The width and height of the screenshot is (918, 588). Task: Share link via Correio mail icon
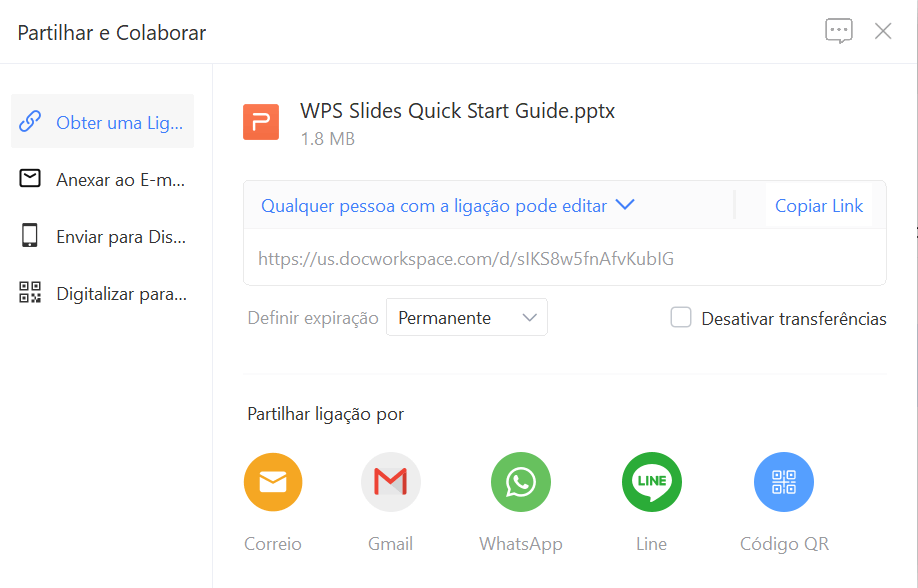point(273,482)
